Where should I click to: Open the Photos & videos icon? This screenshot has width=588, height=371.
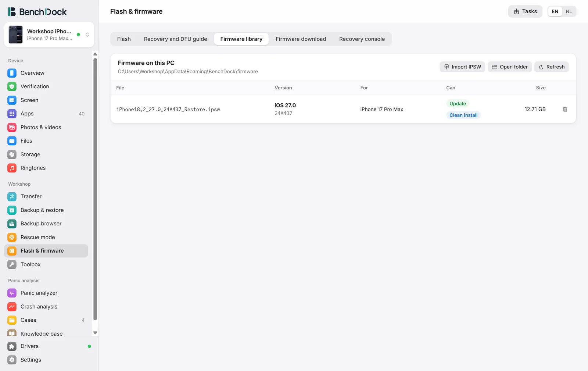(x=12, y=127)
